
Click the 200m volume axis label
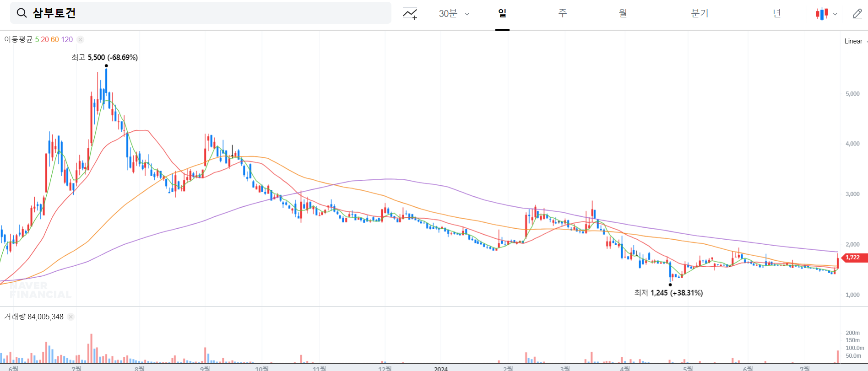tap(852, 333)
